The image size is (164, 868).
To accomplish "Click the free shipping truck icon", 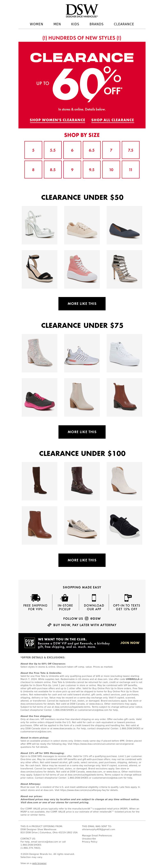I will [35, 598].
